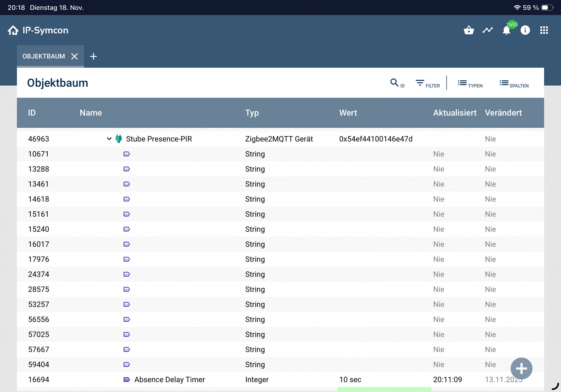This screenshot has height=392, width=561.
Task: Click the green plug device icon
Action: coord(119,139)
